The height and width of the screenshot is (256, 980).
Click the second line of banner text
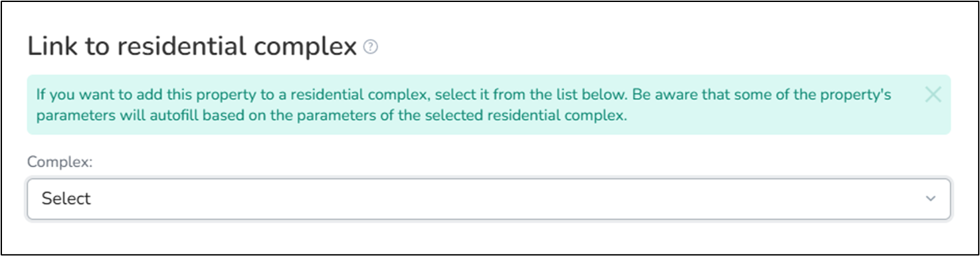pyautogui.click(x=332, y=115)
